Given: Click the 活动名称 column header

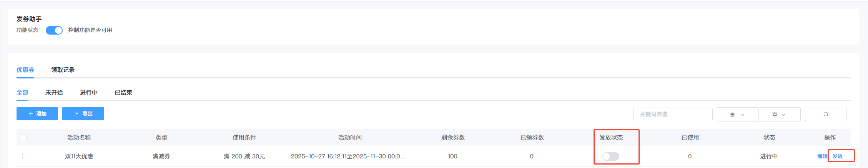Looking at the screenshot, I should pos(79,138).
